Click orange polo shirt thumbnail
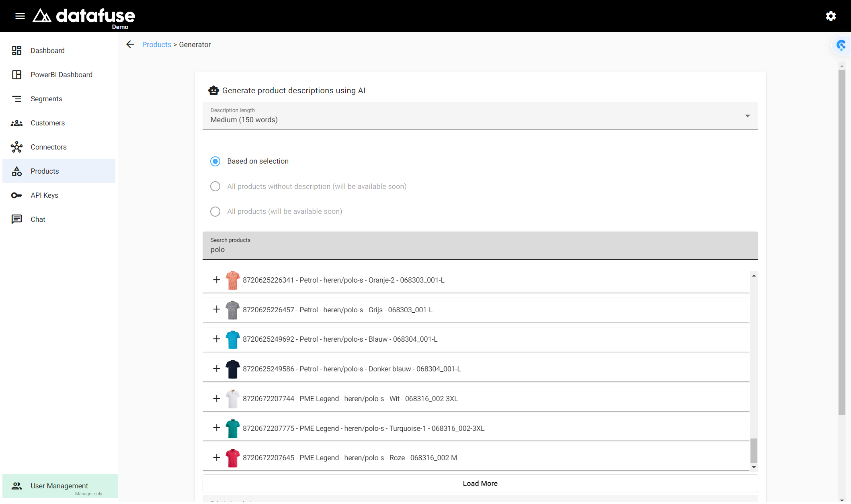 click(233, 280)
